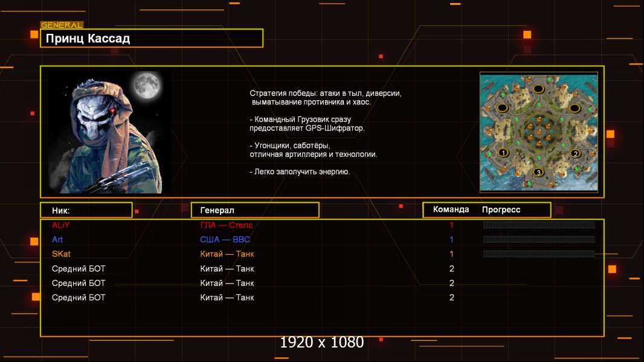644x362 pixels.
Task: Click the yellow 'GENERAL' label
Action: (62, 25)
